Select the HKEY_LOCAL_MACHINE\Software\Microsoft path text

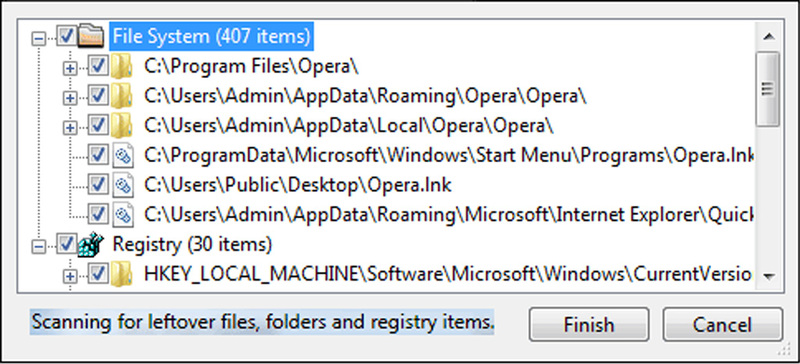click(x=447, y=275)
